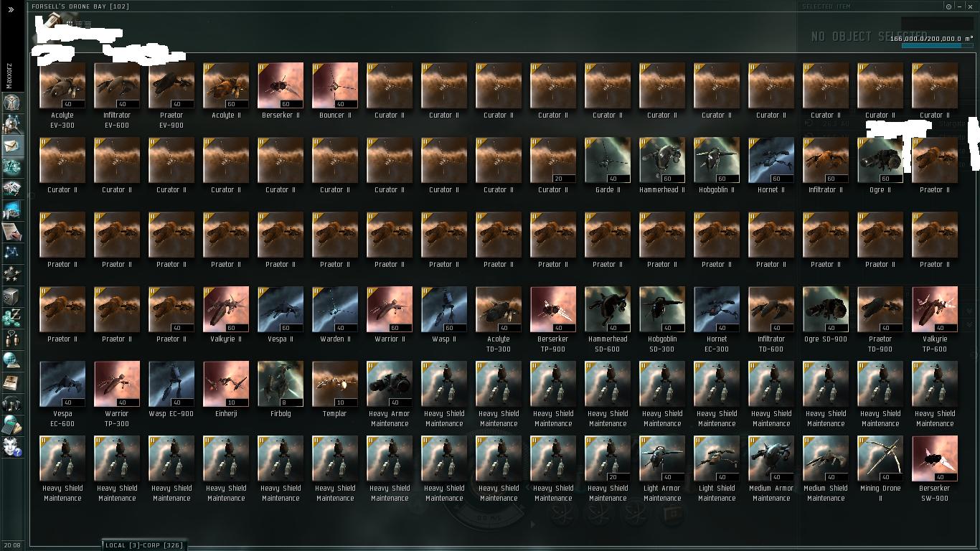Open the character sheet sidebar icon
The height and width of the screenshot is (551, 980).
(11, 102)
